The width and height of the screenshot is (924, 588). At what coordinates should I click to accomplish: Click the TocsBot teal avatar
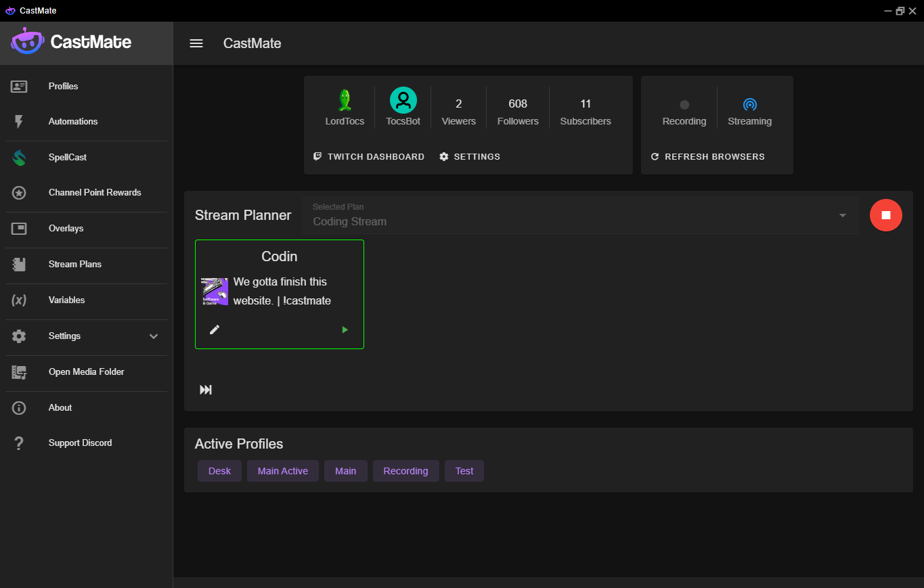click(x=403, y=100)
